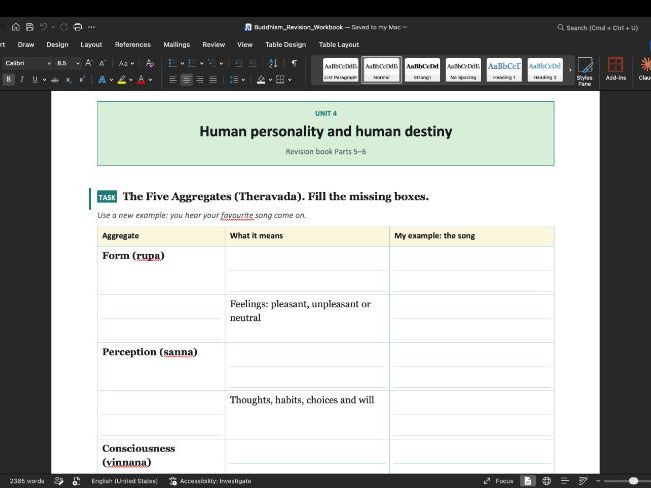Toggle center alignment
This screenshot has width=651, height=488.
point(186,80)
